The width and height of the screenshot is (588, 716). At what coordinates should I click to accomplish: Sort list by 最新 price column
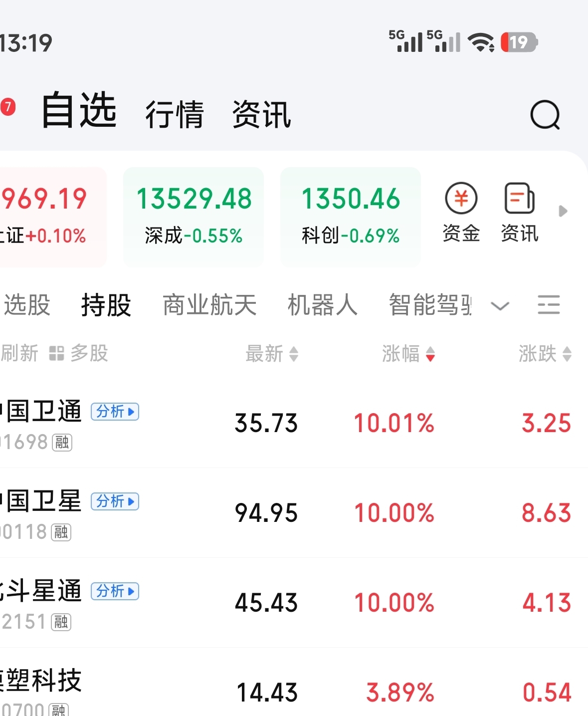pos(272,353)
